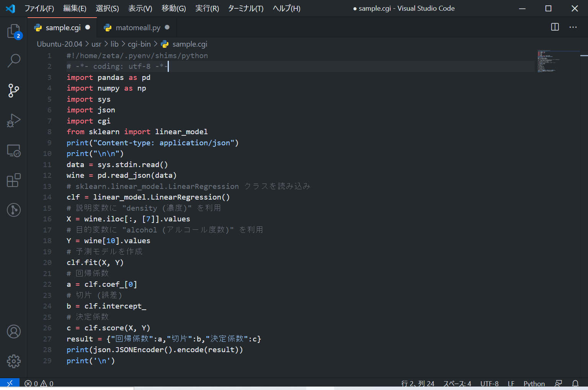Click the split editor right icon
The height and width of the screenshot is (390, 588).
[555, 27]
